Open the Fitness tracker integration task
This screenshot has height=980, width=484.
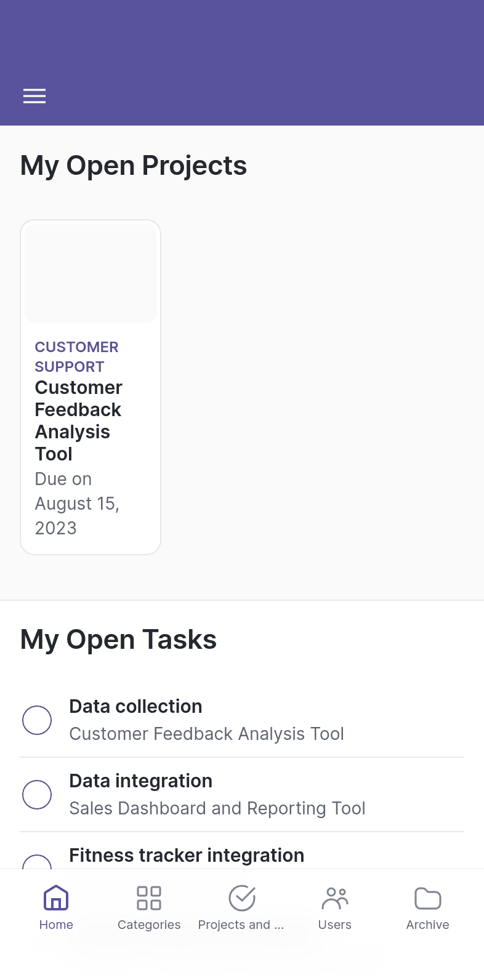(187, 856)
